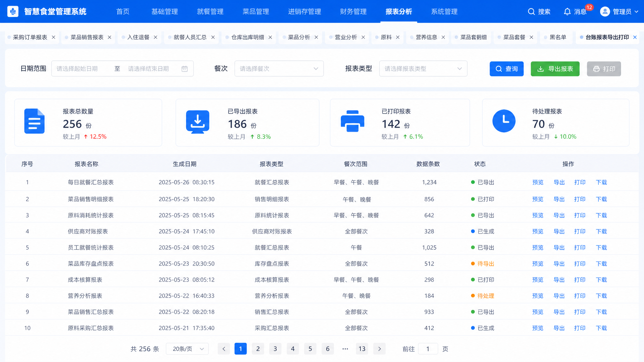Select page 3 in pagination

click(x=275, y=349)
